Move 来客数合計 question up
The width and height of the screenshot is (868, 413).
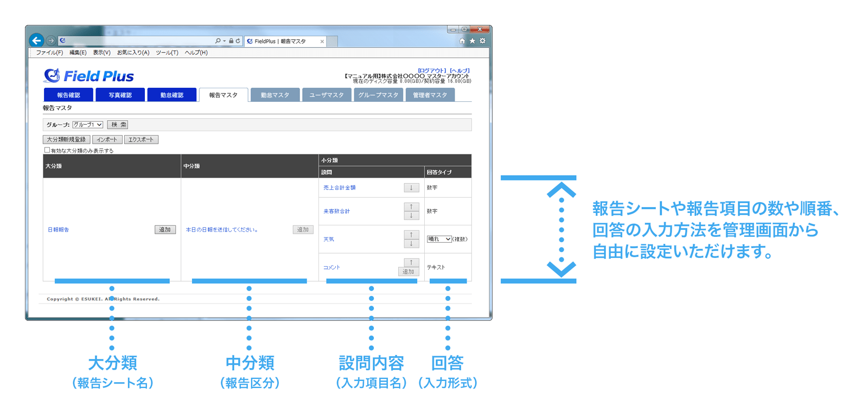pyautogui.click(x=411, y=206)
